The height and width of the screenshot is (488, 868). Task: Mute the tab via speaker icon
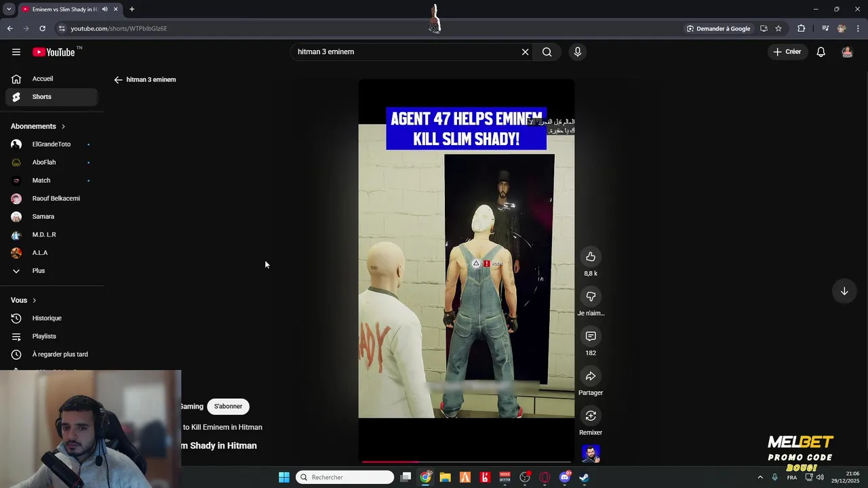(104, 9)
